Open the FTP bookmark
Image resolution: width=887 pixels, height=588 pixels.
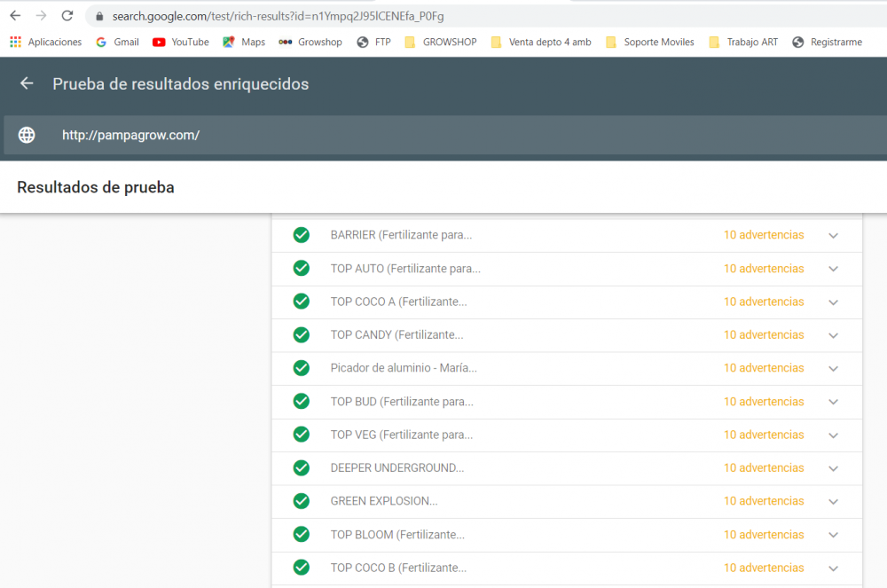tap(374, 42)
